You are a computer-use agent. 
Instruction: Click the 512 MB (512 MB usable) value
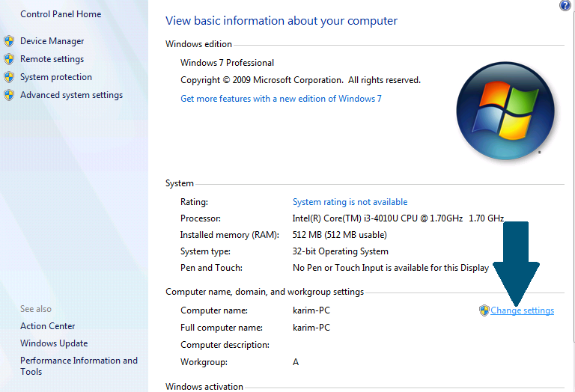pyautogui.click(x=340, y=235)
